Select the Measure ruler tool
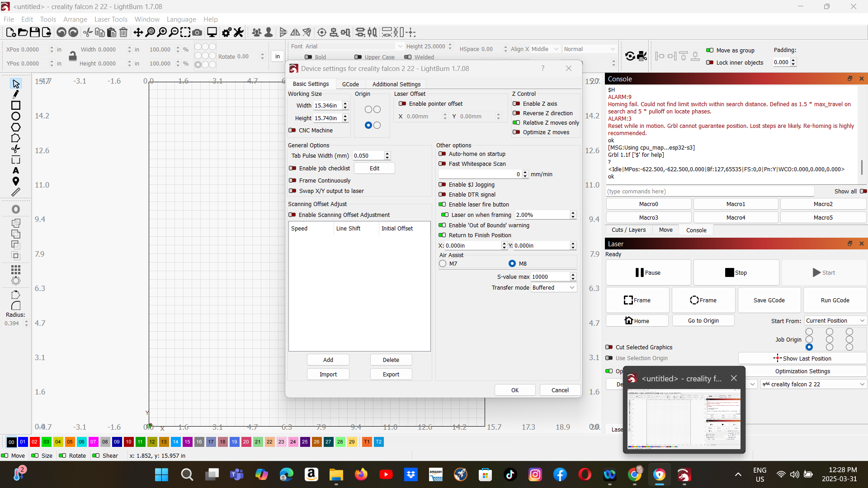The height and width of the screenshot is (488, 868). (16, 192)
